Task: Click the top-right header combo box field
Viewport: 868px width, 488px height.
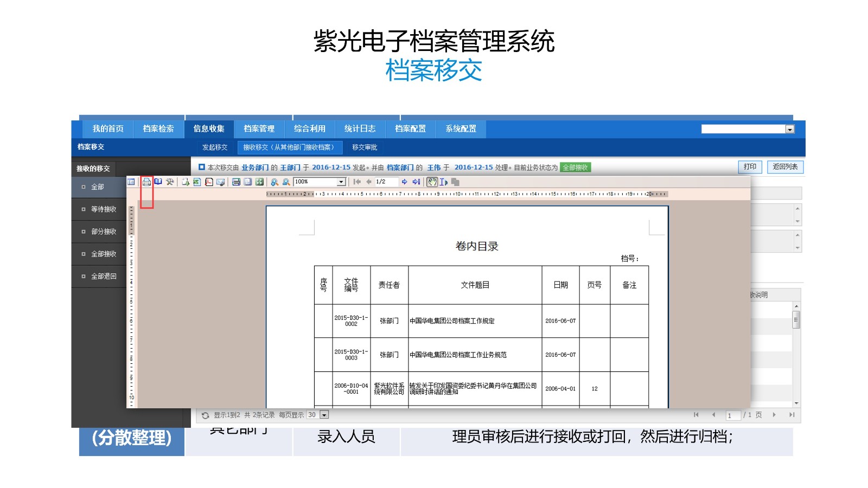Action: coord(743,129)
